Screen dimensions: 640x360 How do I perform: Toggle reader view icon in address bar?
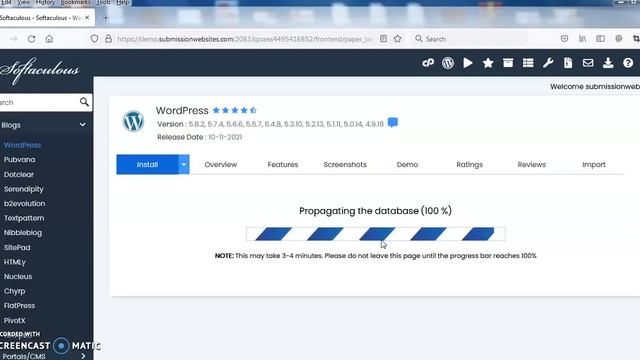pos(383,39)
